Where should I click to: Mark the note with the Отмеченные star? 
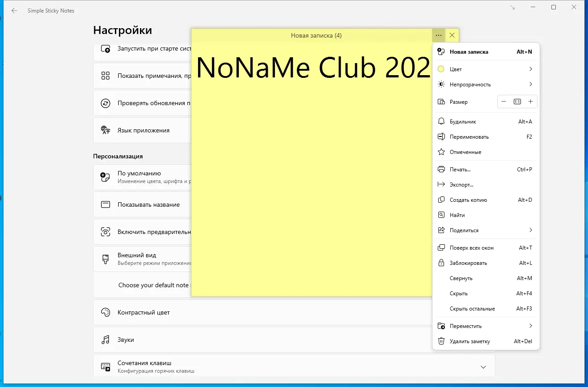(x=441, y=152)
